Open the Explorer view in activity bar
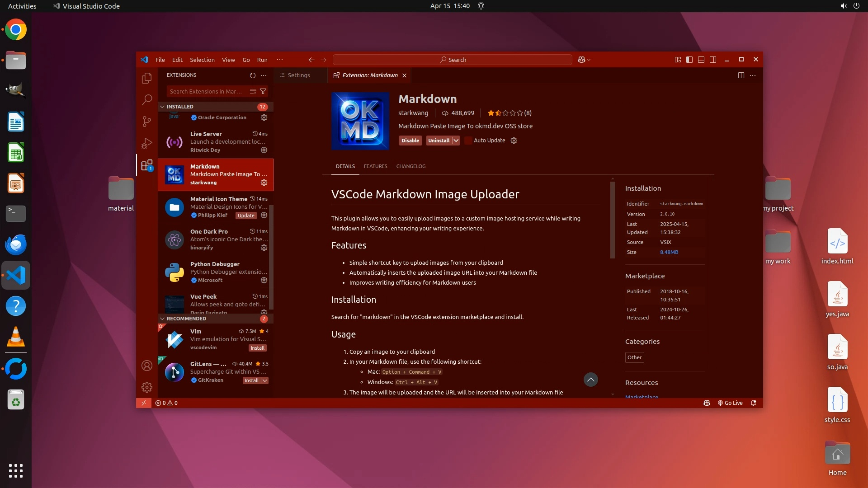Screen dimensions: 868x488 click(x=146, y=78)
